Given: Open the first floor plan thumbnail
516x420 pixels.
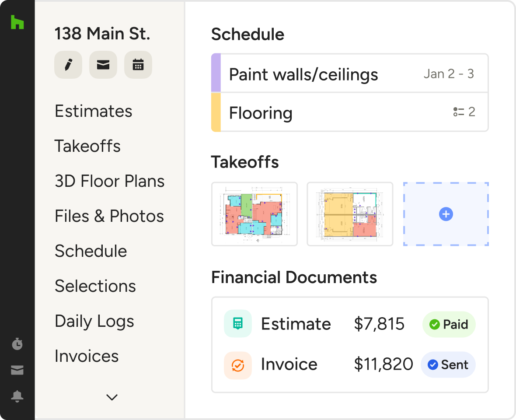Looking at the screenshot, I should (255, 214).
